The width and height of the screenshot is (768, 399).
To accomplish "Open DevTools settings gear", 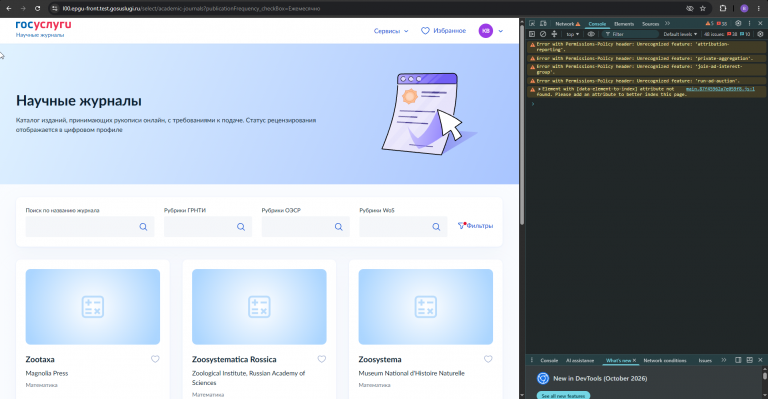I will tap(738, 23).
